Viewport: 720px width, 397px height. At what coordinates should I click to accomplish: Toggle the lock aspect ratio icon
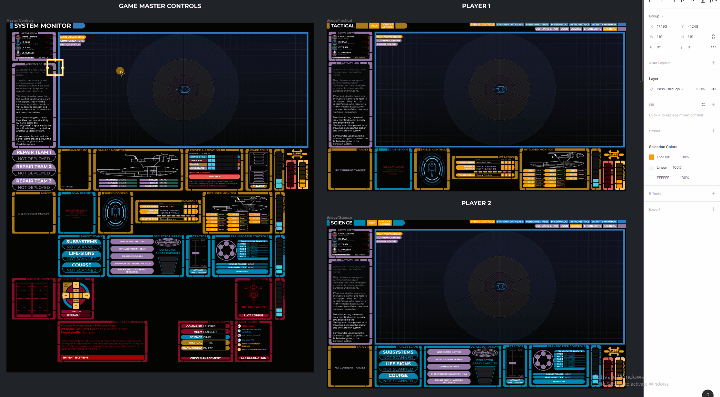point(713,36)
